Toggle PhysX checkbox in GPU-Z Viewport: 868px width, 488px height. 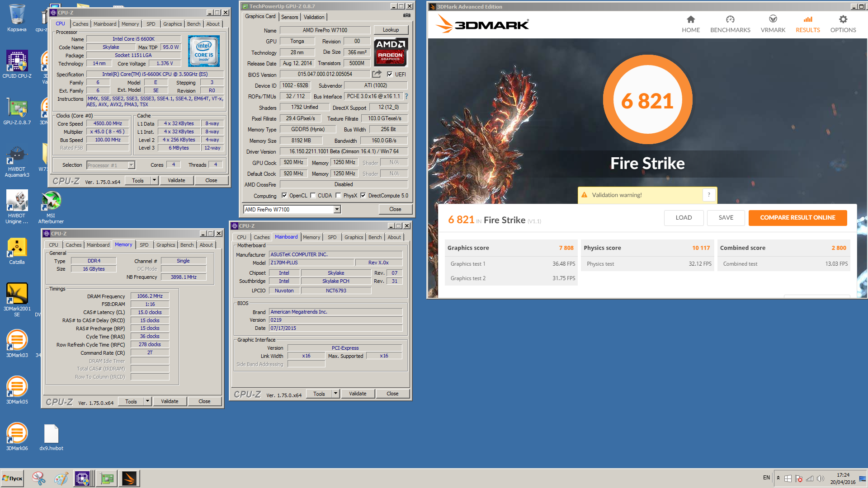point(338,196)
